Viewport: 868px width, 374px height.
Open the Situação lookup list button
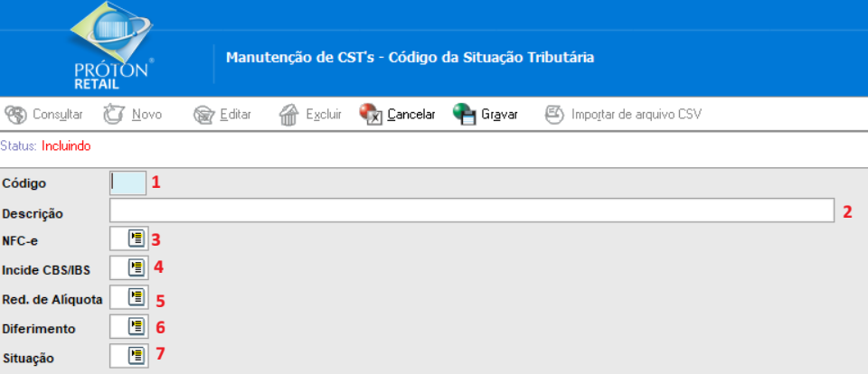137,355
